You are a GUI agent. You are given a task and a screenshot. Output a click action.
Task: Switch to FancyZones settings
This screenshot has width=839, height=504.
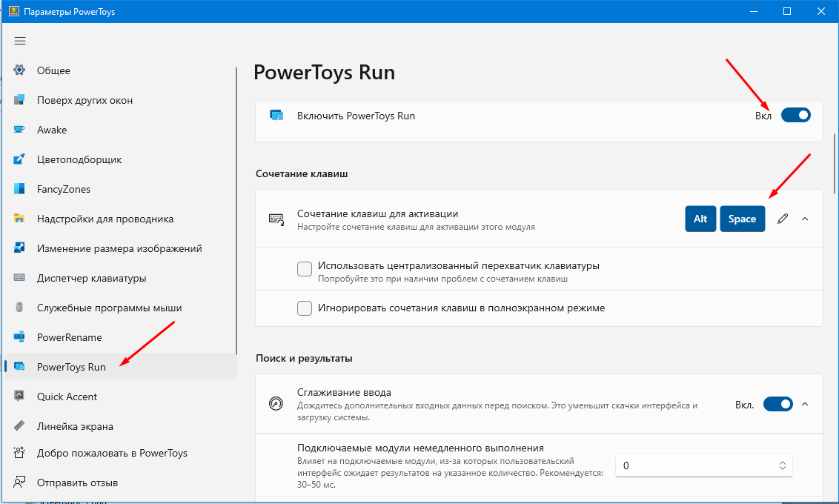pos(120,189)
